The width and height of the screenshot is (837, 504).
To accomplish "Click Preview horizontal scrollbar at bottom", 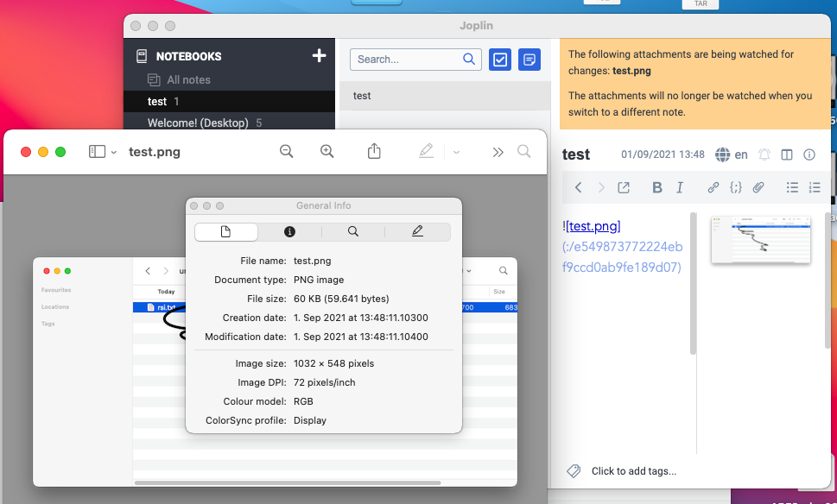I will (x=288, y=482).
